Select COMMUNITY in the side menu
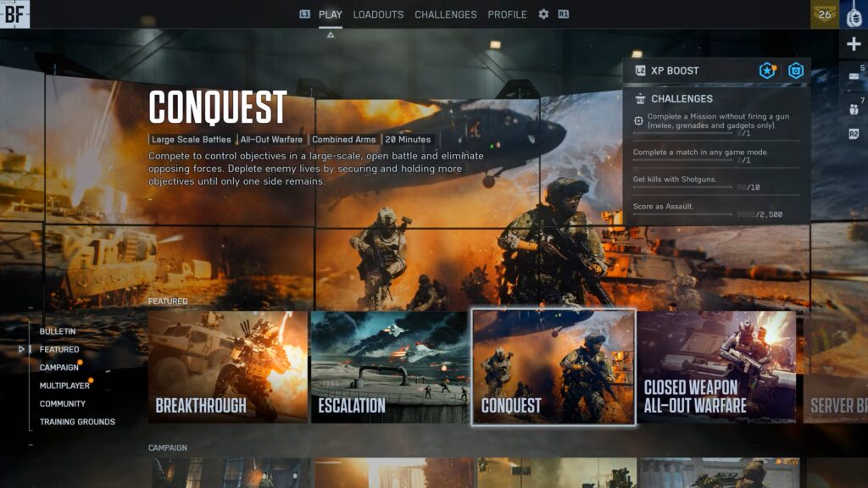The image size is (868, 488). coord(63,404)
